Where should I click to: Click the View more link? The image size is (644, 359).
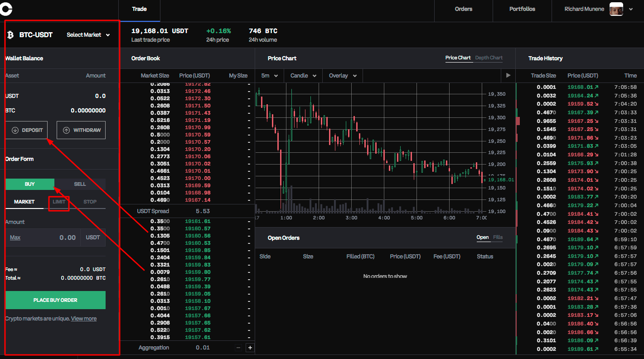click(83, 318)
